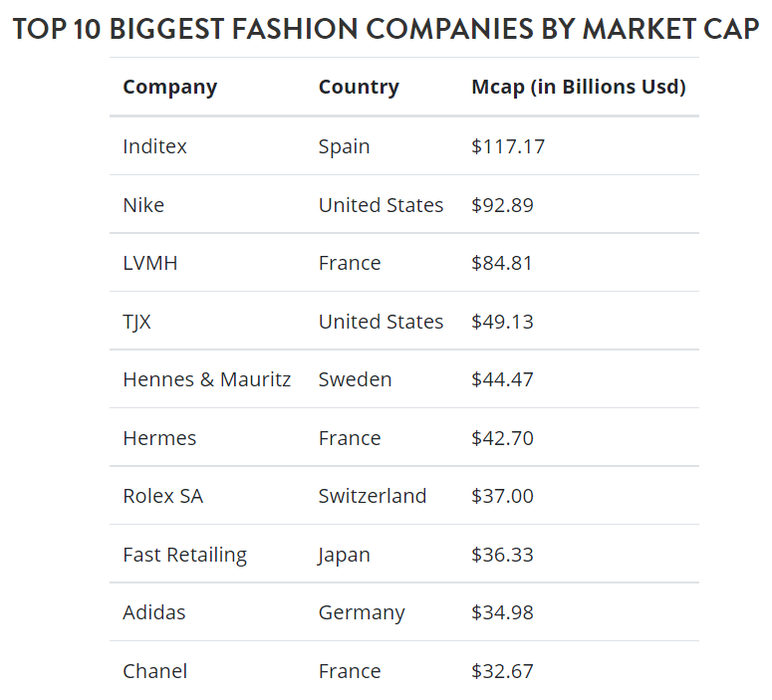Image resolution: width=772 pixels, height=700 pixels.
Task: Click the Fast Retailing entry
Action: pyautogui.click(x=184, y=555)
